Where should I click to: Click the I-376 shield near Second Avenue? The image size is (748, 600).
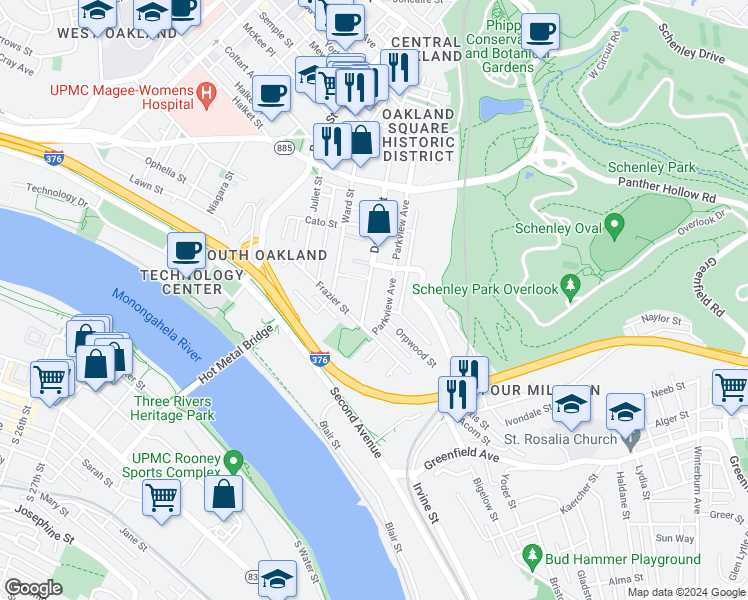(320, 359)
